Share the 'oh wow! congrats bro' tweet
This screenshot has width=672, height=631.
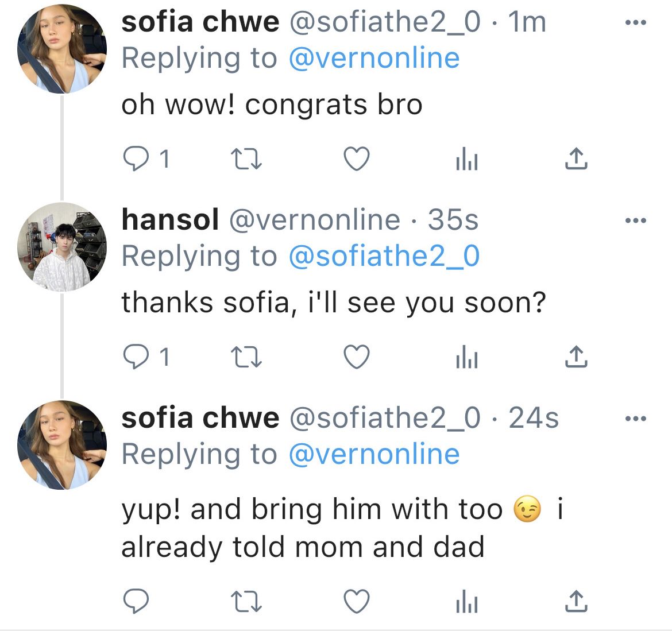[x=576, y=159]
